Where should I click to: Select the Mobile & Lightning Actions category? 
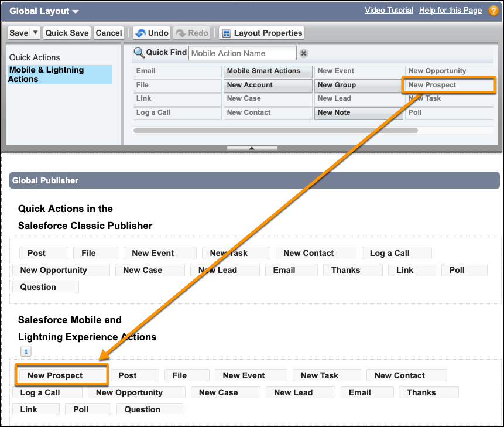(x=60, y=74)
